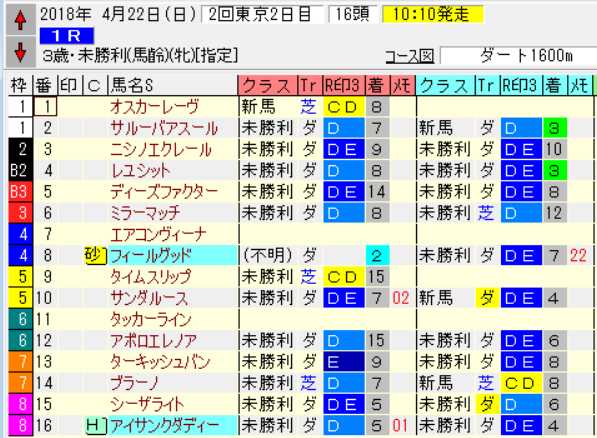Select horse タッカーライン
This screenshot has width=597, height=438.
click(x=151, y=319)
